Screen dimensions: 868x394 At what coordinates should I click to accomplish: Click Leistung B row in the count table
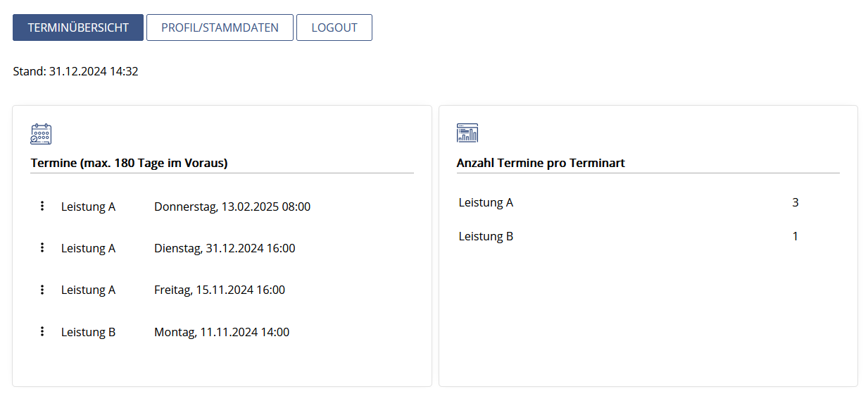point(648,236)
